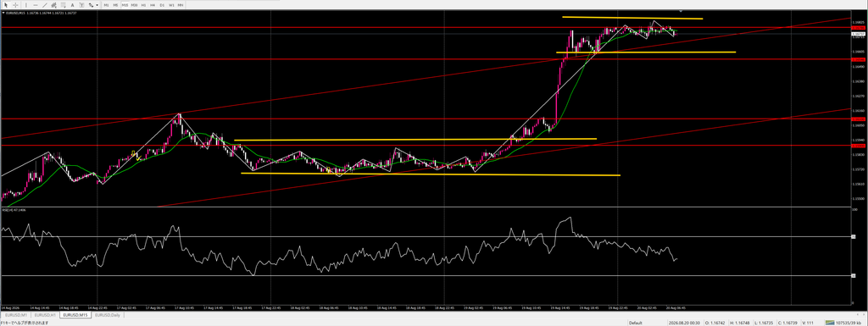This screenshot has height=326, width=868.
Task: Toggle the H4 timeframe button
Action: click(153, 5)
